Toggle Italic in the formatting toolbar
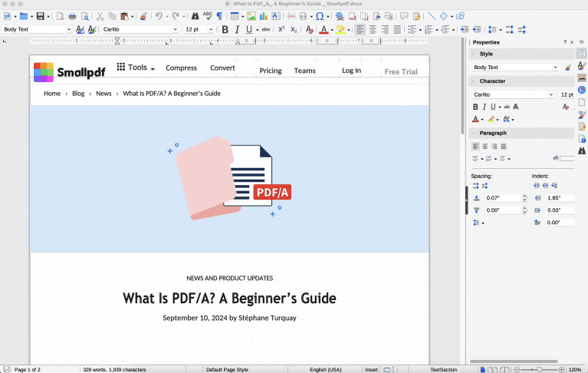This screenshot has height=373, width=588. click(x=237, y=29)
